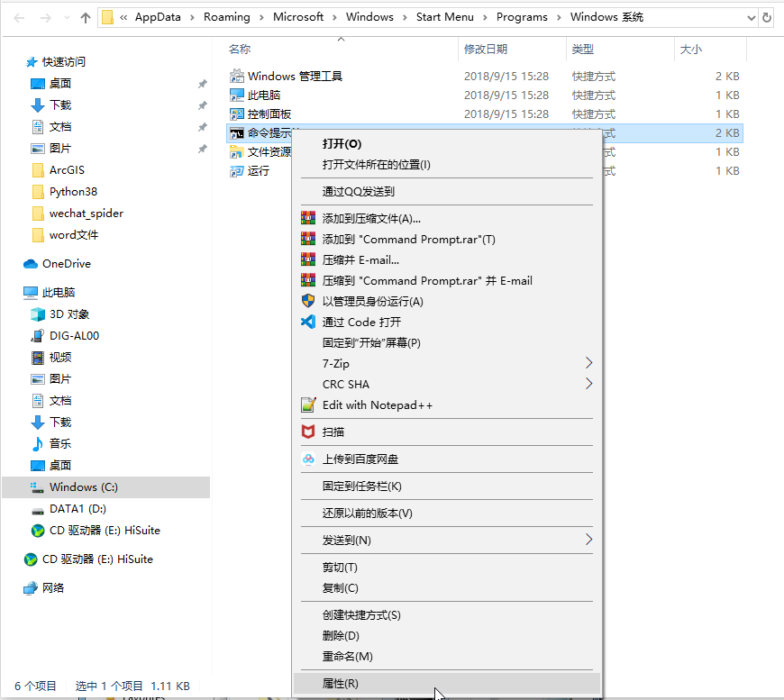Select 此电脑 shortcut in file list
This screenshot has height=700, width=784.
pyautogui.click(x=263, y=95)
